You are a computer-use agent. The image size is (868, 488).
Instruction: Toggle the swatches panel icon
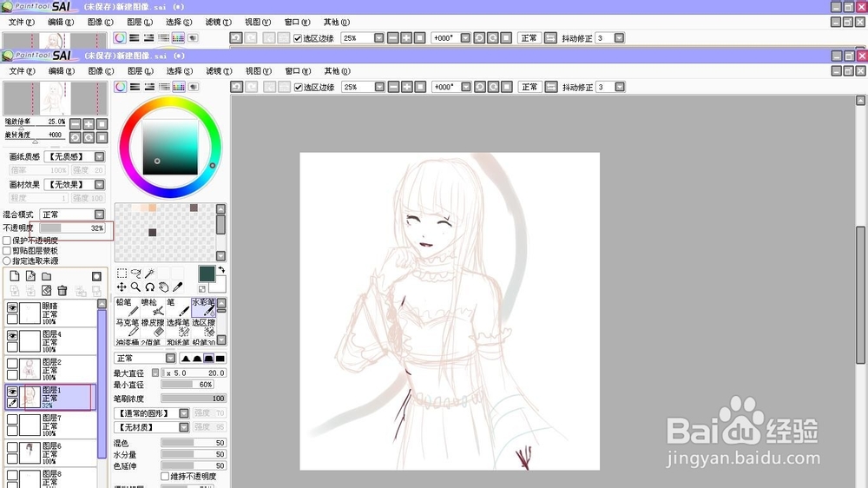(178, 87)
